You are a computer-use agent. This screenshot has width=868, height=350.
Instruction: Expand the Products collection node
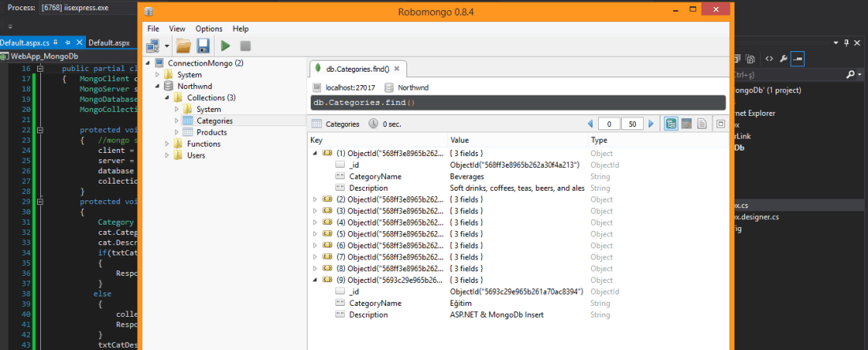(177, 132)
